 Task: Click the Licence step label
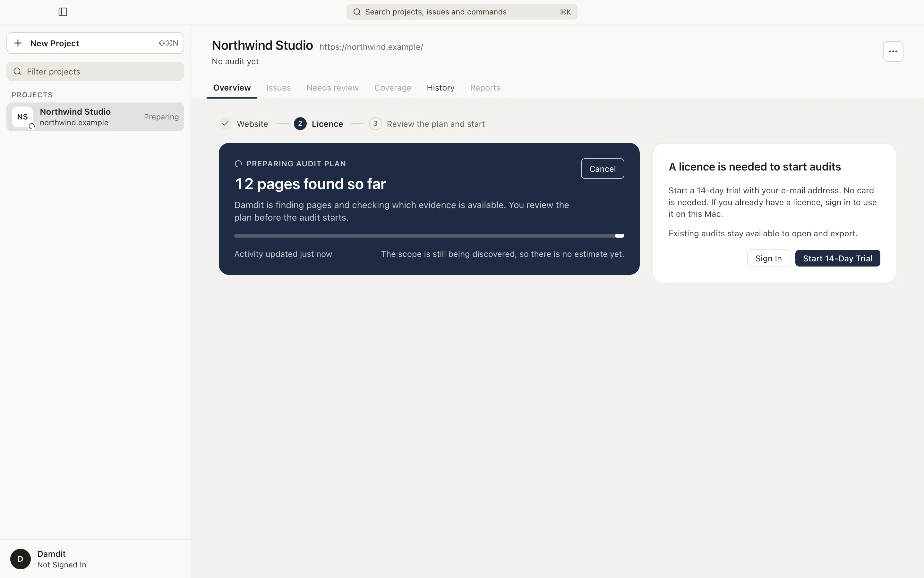327,124
